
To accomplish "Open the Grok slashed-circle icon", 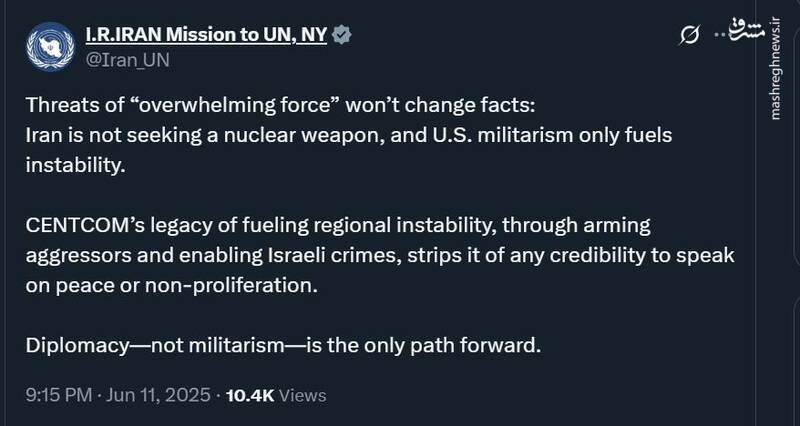I will tap(688, 36).
